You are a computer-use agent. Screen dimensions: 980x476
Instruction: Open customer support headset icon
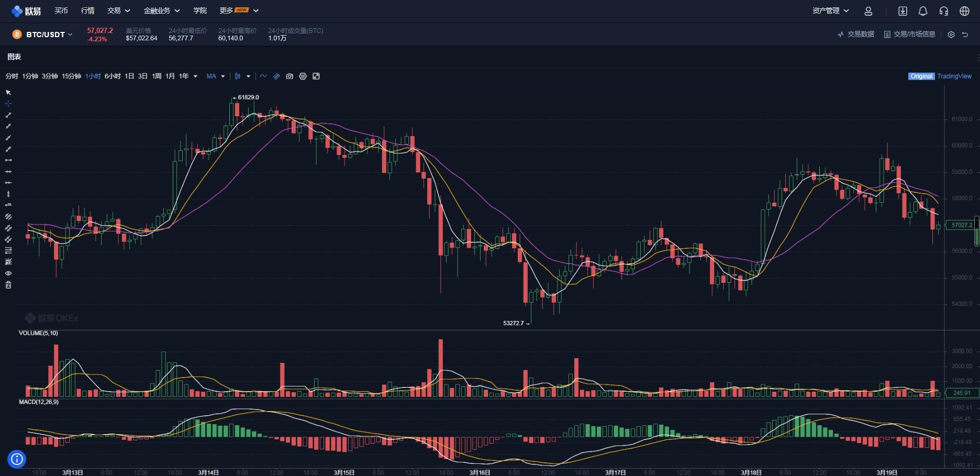pyautogui.click(x=943, y=11)
